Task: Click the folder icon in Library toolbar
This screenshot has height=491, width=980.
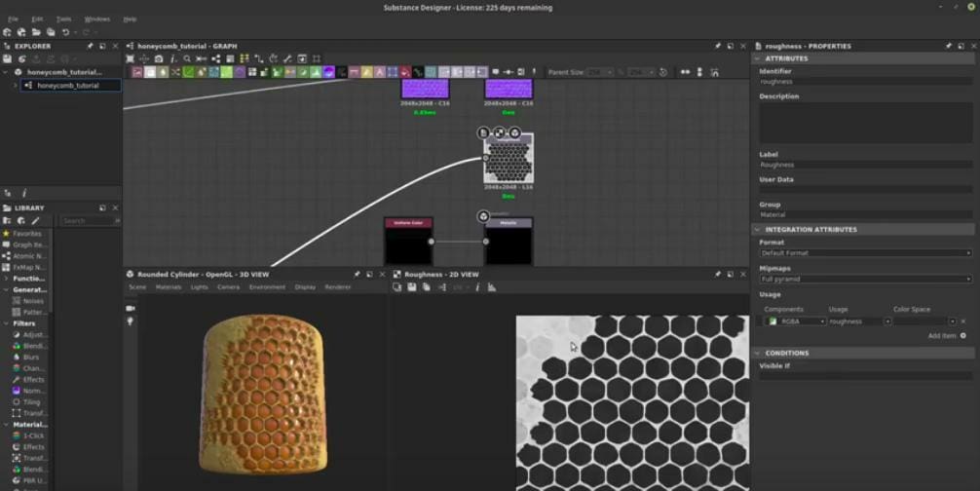Action: click(x=8, y=220)
